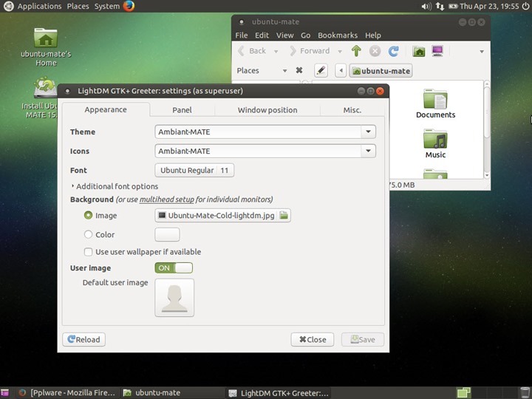Open the Forward history dropdown arrow
The image size is (532, 399).
(340, 51)
